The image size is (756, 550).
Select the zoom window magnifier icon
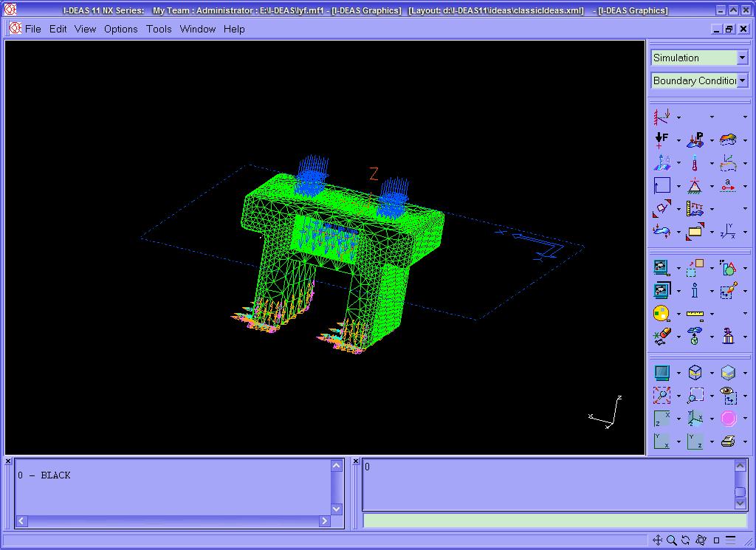point(695,395)
